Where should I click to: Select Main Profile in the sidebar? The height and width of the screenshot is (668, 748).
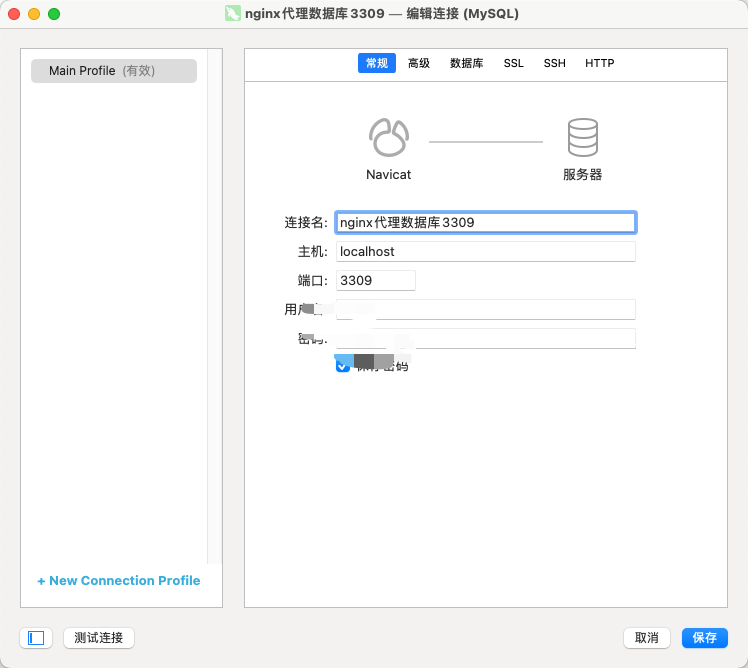point(114,71)
